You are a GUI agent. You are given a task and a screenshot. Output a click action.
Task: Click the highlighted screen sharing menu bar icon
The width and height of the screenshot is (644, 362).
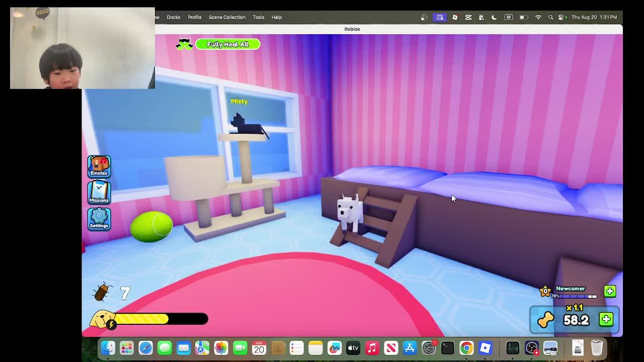[440, 17]
